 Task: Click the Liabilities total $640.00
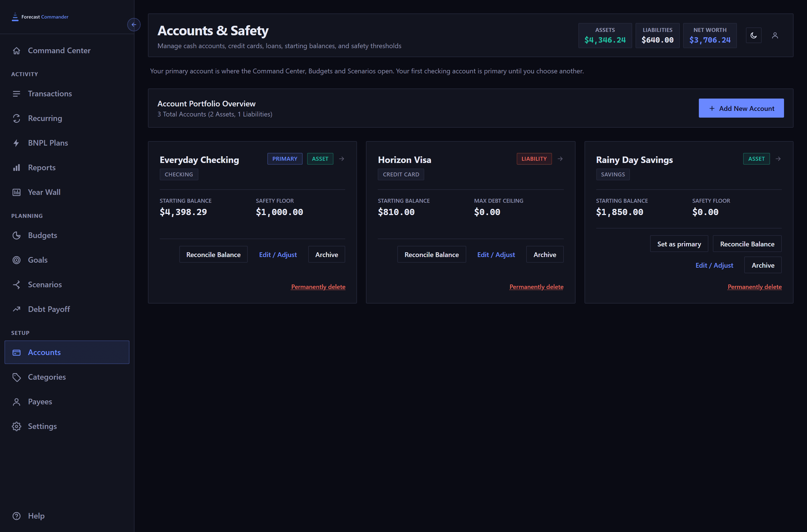[x=657, y=40]
